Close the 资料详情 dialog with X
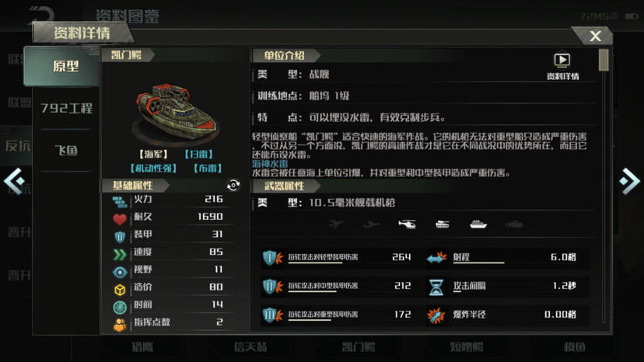Image resolution: width=644 pixels, height=362 pixels. pyautogui.click(x=595, y=36)
